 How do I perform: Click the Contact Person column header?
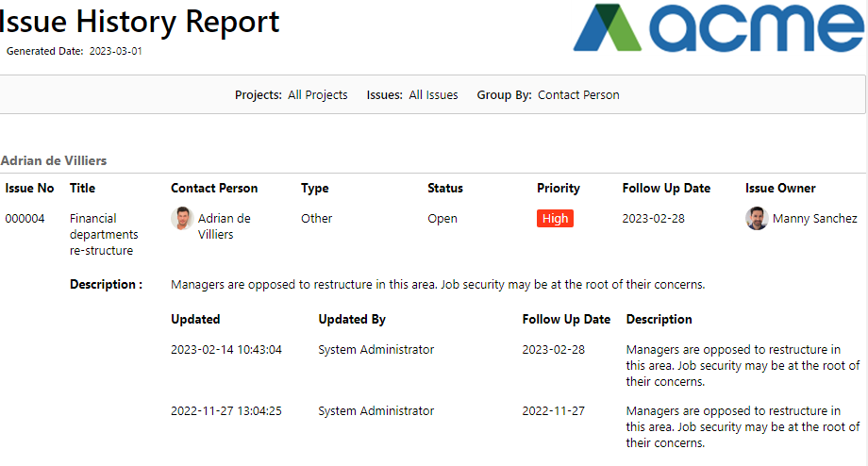[x=214, y=188]
